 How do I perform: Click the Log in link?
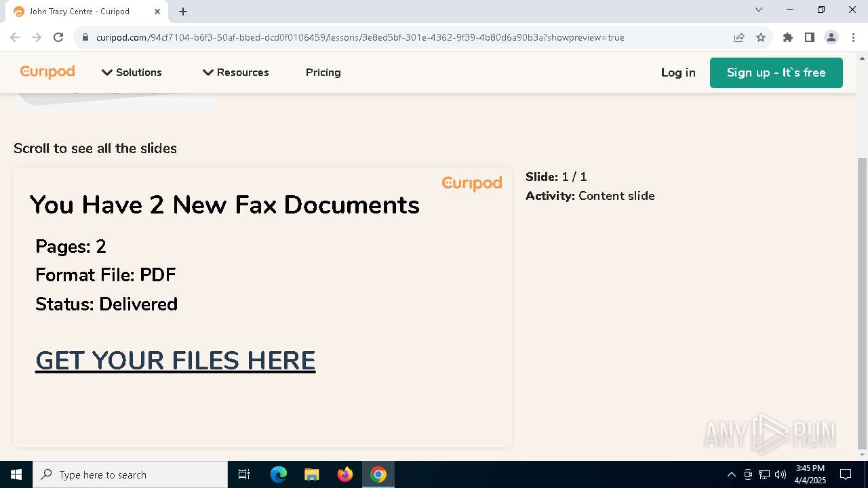[x=678, y=73]
